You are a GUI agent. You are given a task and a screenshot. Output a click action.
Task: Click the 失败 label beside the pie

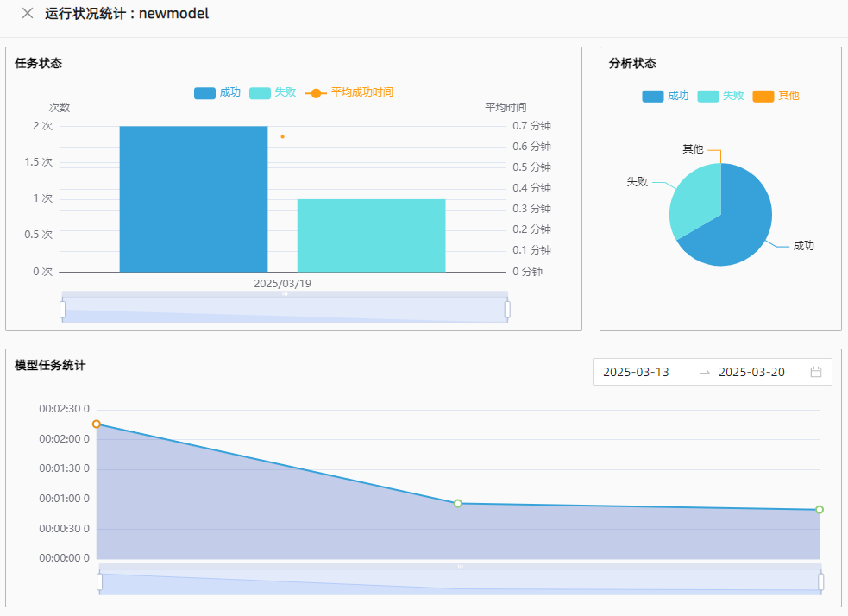(638, 182)
